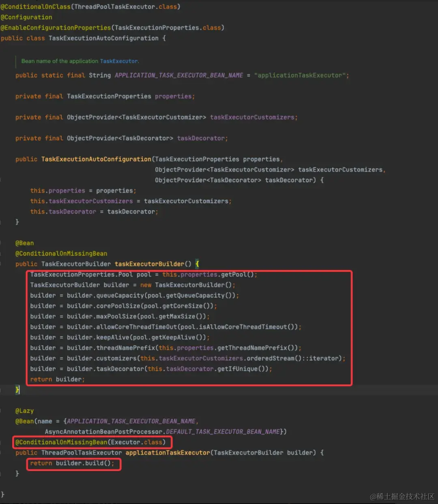Click the constructor parameter line with ObjectProvider<TaskDecorator>
This screenshot has width=438, height=504.
click(x=239, y=180)
